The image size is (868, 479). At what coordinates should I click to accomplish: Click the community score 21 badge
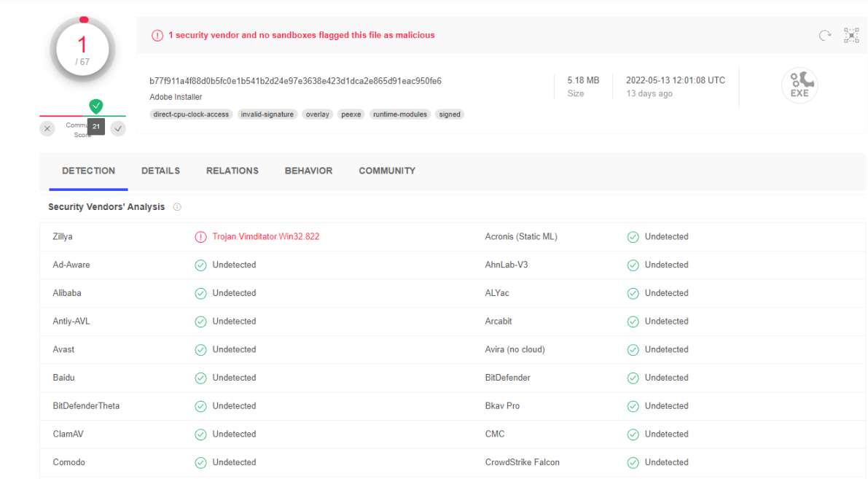pos(96,127)
